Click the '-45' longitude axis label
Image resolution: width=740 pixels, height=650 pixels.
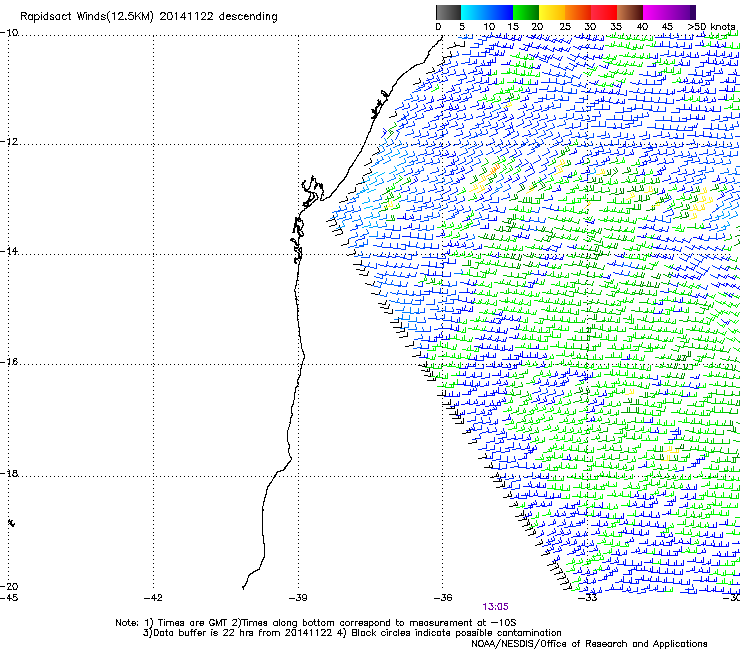[x=9, y=598]
